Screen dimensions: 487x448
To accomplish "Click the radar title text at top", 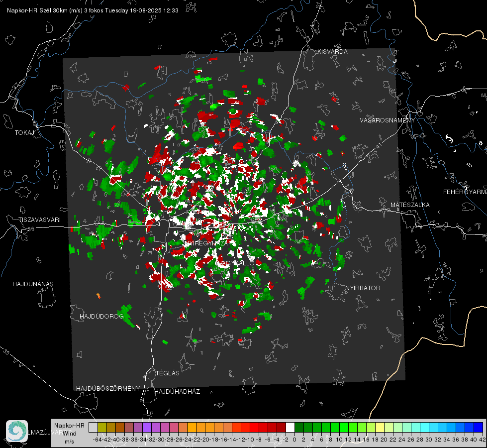I will 93,10.
